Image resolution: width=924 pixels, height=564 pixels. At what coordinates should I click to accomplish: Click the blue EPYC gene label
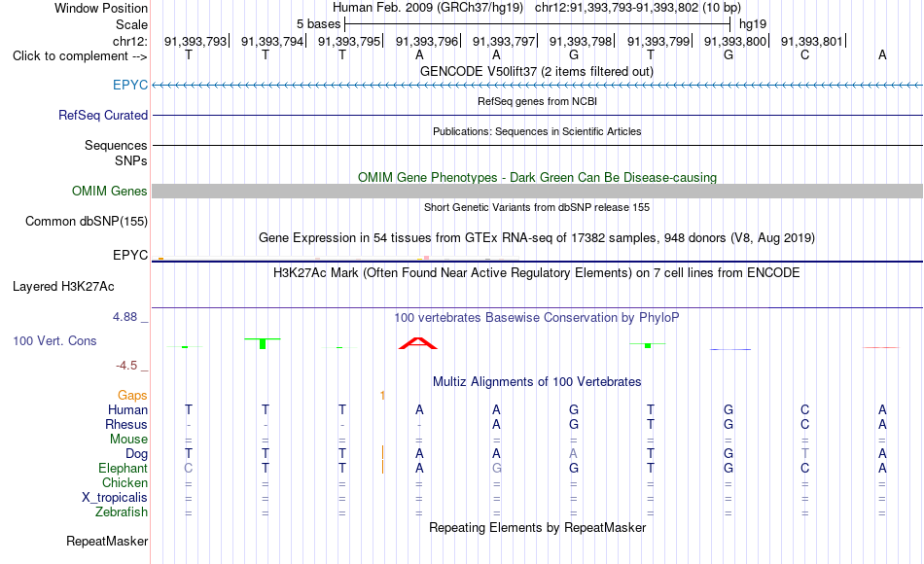click(x=130, y=85)
